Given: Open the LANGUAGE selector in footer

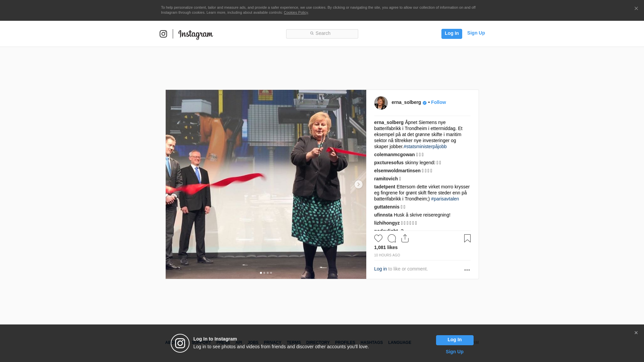Looking at the screenshot, I should 399,343.
